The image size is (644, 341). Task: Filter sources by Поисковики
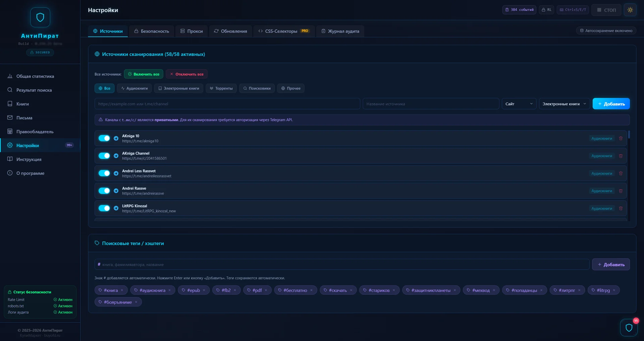(x=257, y=88)
